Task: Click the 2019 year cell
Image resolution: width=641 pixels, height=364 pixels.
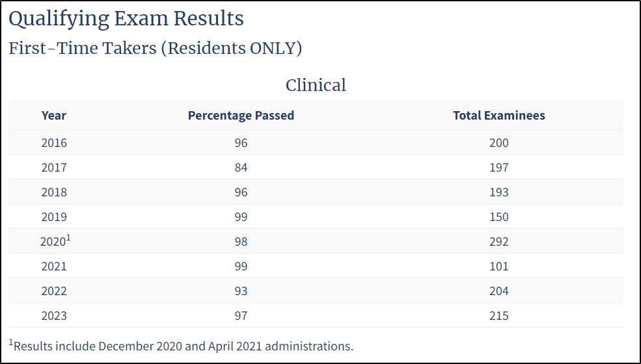Action: click(x=54, y=217)
